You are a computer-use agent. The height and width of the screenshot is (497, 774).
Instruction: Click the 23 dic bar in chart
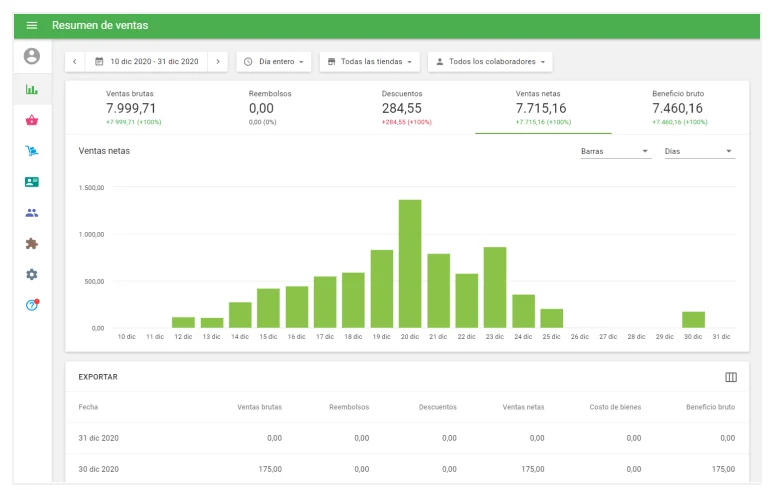pyautogui.click(x=495, y=287)
